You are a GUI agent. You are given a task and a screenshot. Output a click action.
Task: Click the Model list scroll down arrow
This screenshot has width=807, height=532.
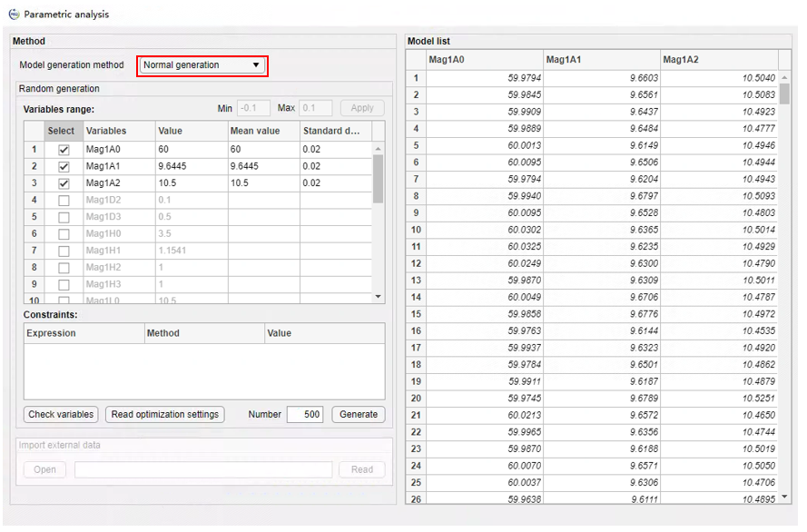784,497
